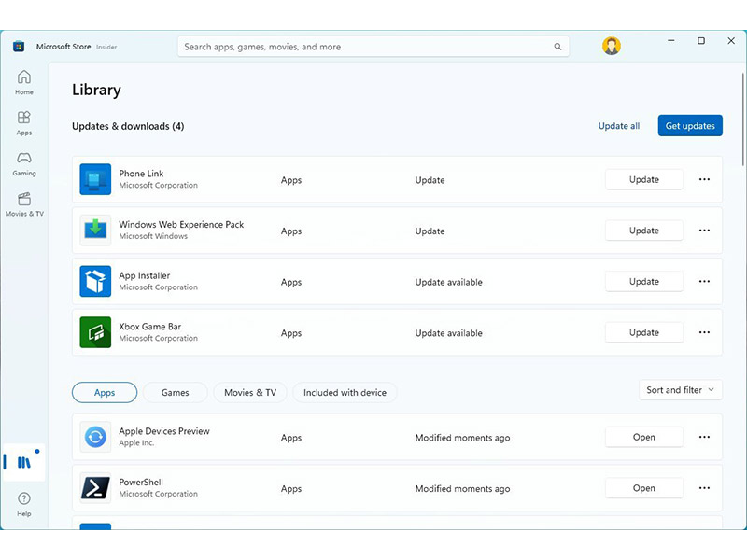747x560 pixels.
Task: Select the Apps filter tab
Action: pos(105,392)
